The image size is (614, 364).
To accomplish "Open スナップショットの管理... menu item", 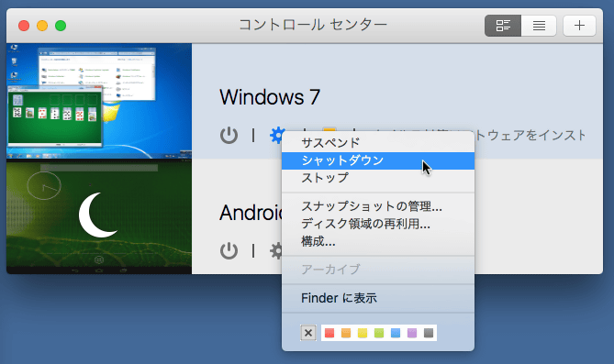I will 378,206.
